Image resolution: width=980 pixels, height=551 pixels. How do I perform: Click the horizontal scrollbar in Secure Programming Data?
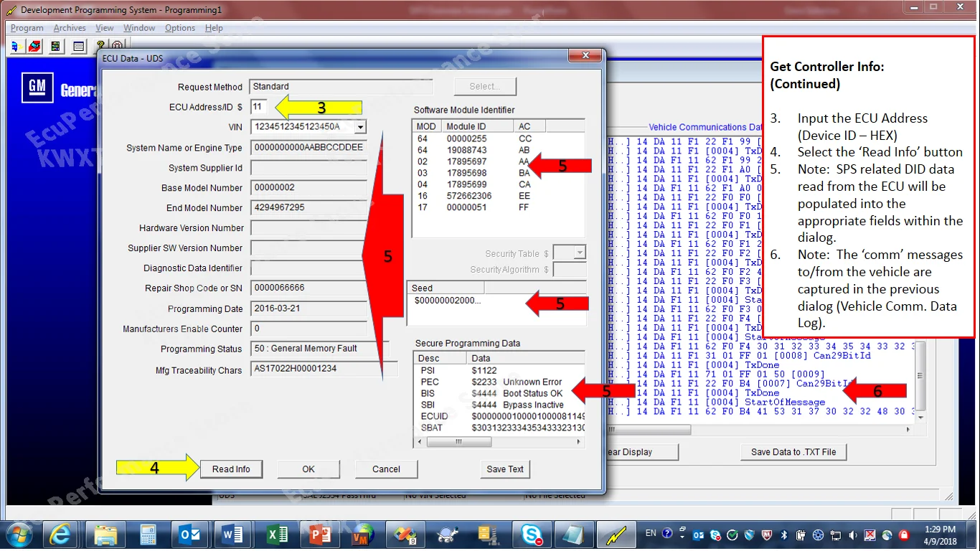pos(500,442)
